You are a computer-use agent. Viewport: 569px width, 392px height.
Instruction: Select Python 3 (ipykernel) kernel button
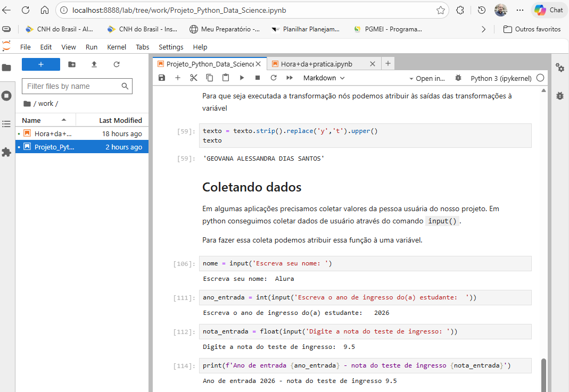[500, 78]
